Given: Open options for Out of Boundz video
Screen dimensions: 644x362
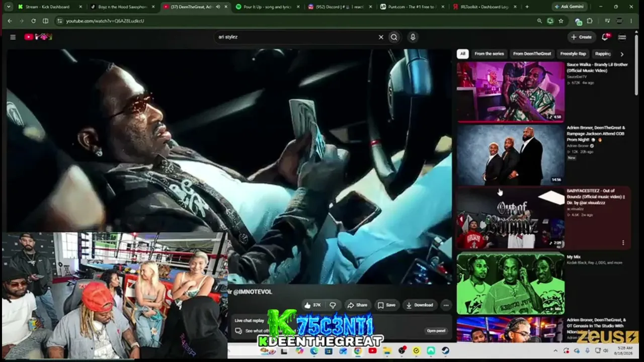Looking at the screenshot, I should (x=623, y=243).
